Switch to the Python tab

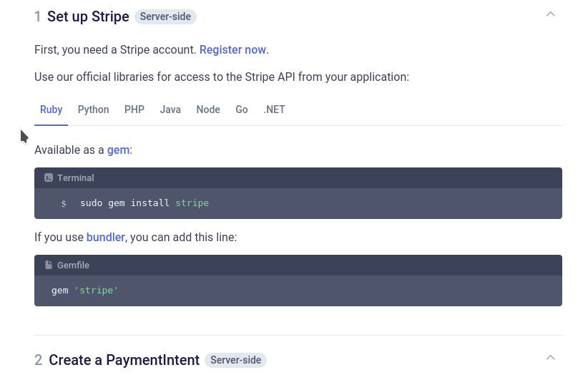[x=94, y=109]
